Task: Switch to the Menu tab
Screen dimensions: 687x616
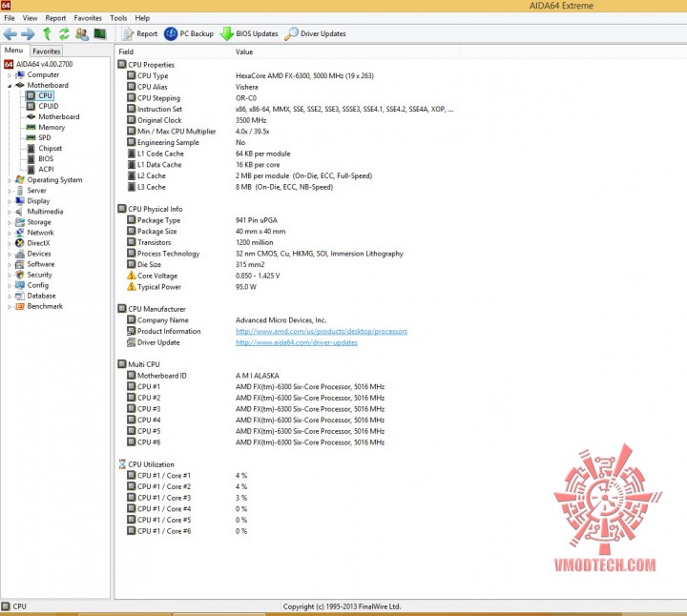Action: pyautogui.click(x=13, y=51)
